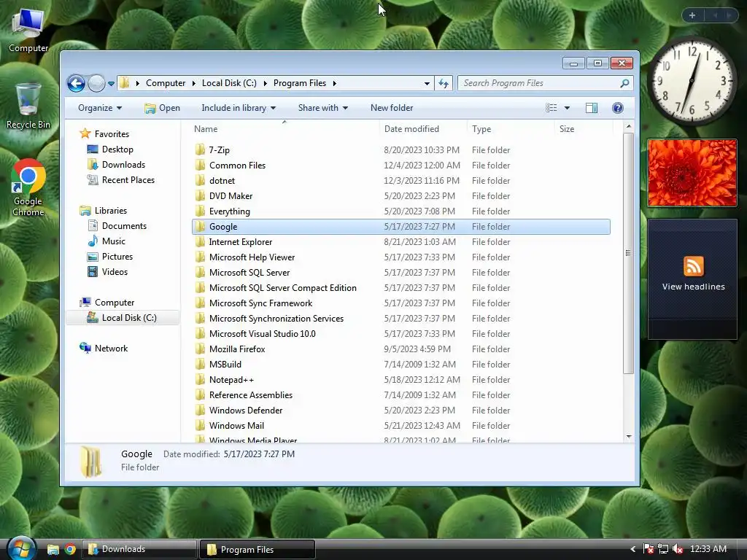
Task: Open the Share with menu
Action: click(x=322, y=108)
